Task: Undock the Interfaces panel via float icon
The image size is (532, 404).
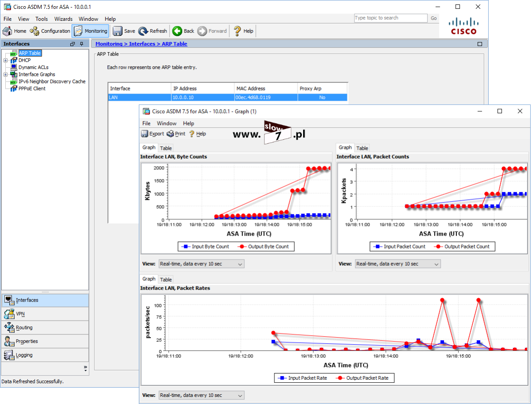Action: pyautogui.click(x=72, y=44)
